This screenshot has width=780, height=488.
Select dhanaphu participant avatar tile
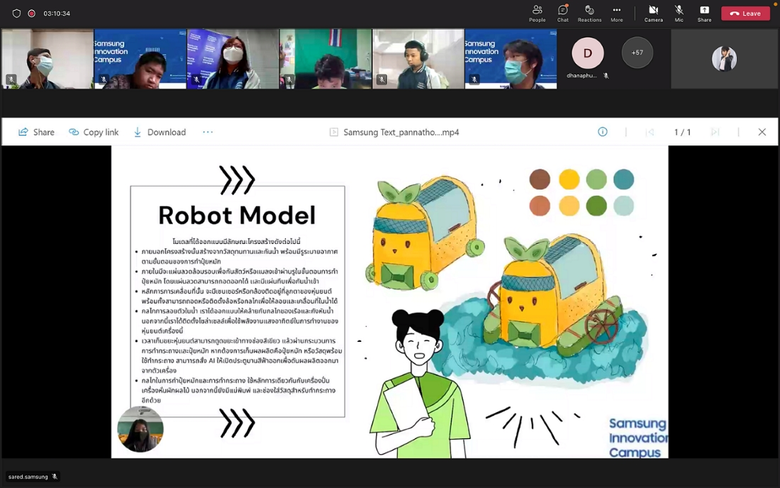click(x=587, y=54)
